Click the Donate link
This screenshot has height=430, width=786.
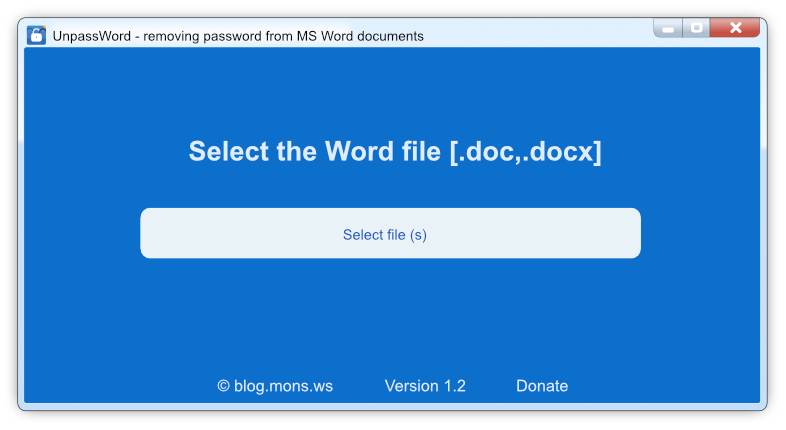tap(542, 386)
